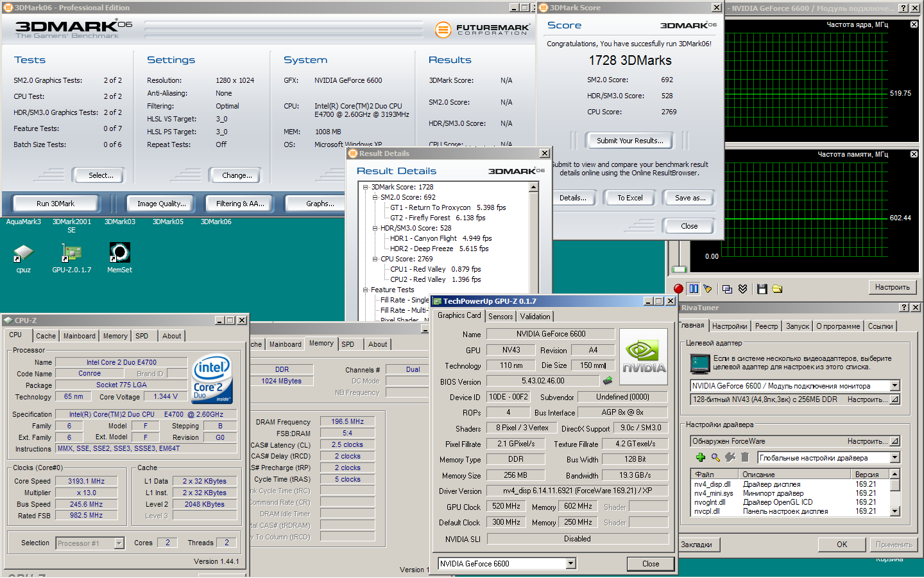Click the Name field in GPU-Z
924x578 pixels.
click(551, 334)
